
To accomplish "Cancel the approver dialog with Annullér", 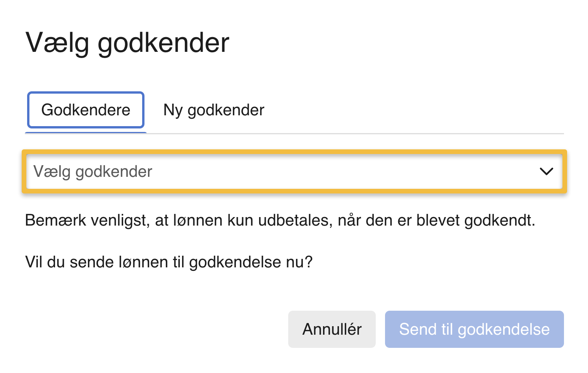I will (x=332, y=329).
